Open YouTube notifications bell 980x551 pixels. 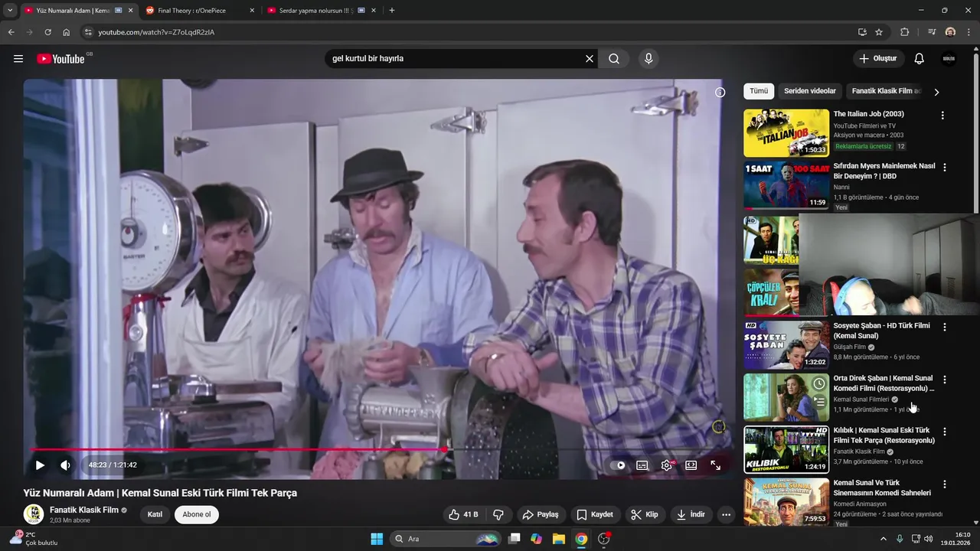click(x=920, y=59)
